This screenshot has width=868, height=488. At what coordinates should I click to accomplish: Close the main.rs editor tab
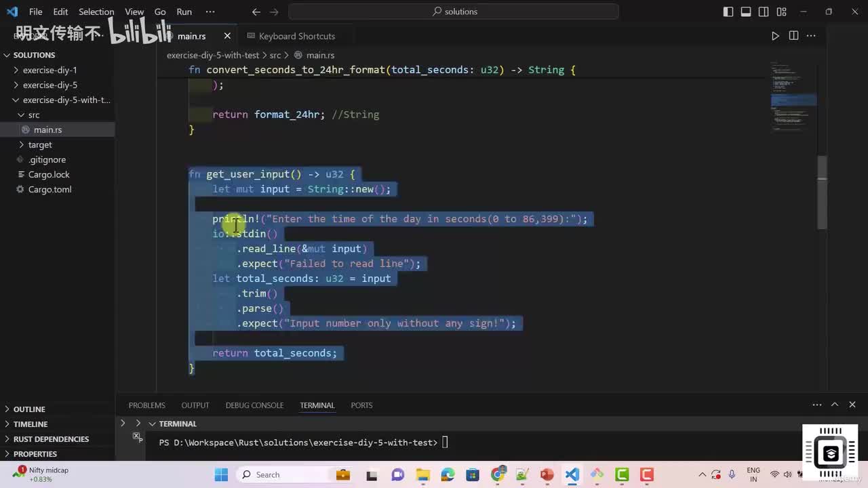tap(227, 36)
